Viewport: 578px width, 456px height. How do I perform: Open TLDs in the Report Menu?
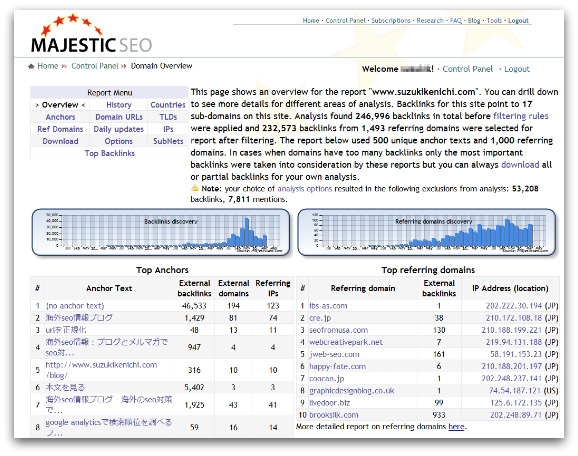tap(168, 117)
